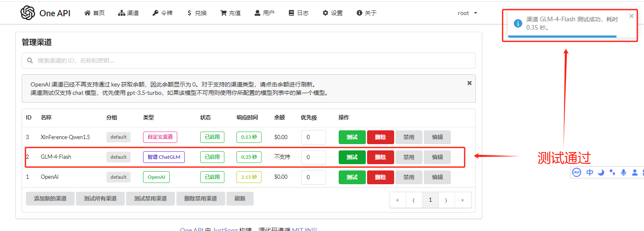Open the root user dropdown menu
644x231 pixels.
point(467,13)
